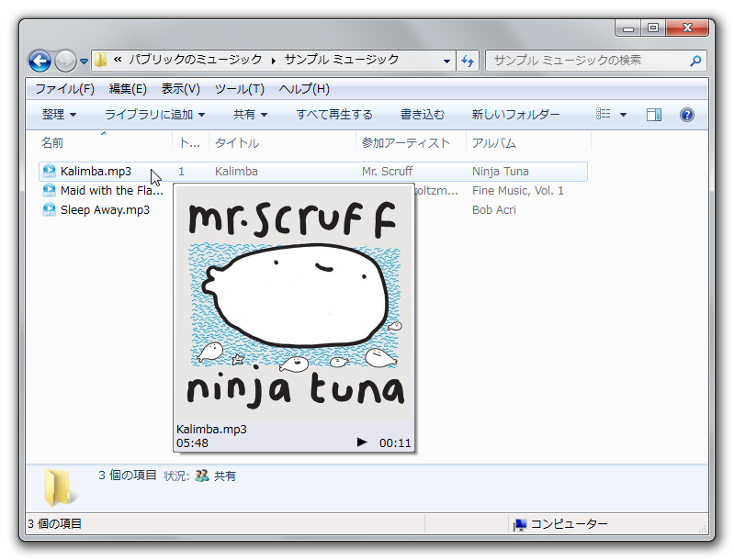Open the ツール(T) menu

(239, 89)
